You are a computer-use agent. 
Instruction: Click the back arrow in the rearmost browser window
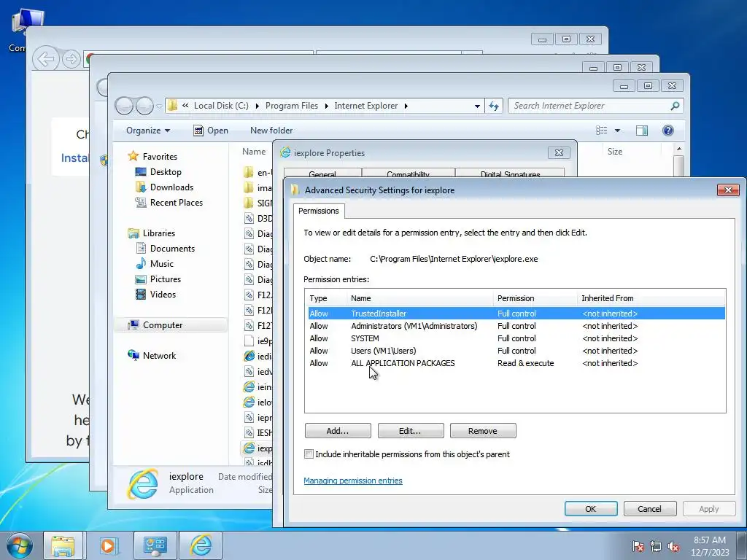pos(46,59)
